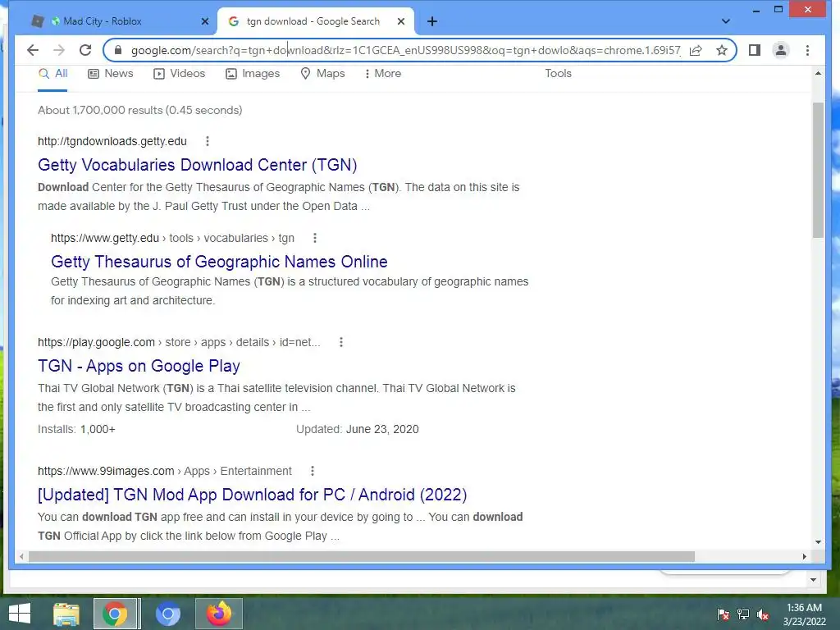Click the Google Chrome taskbar icon
This screenshot has width=840, height=630.
point(115,614)
